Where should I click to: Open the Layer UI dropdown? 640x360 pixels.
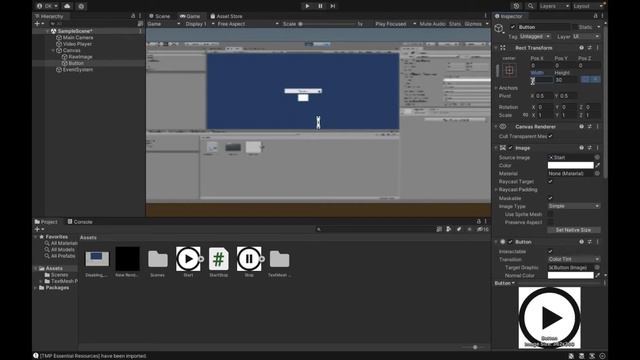click(586, 37)
